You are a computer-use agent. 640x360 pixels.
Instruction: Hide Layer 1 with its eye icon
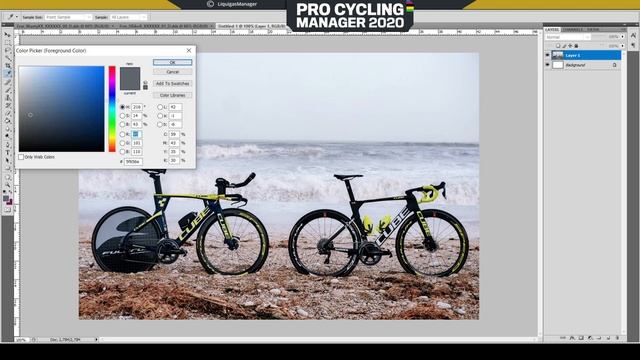pyautogui.click(x=547, y=55)
